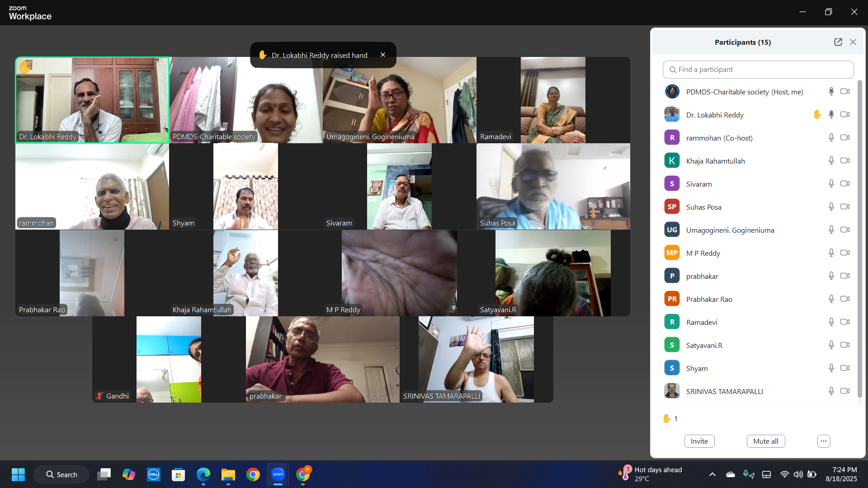868x488 pixels.
Task: Click SRINIVAS TAMARAPALLI's video icon
Action: click(x=845, y=391)
